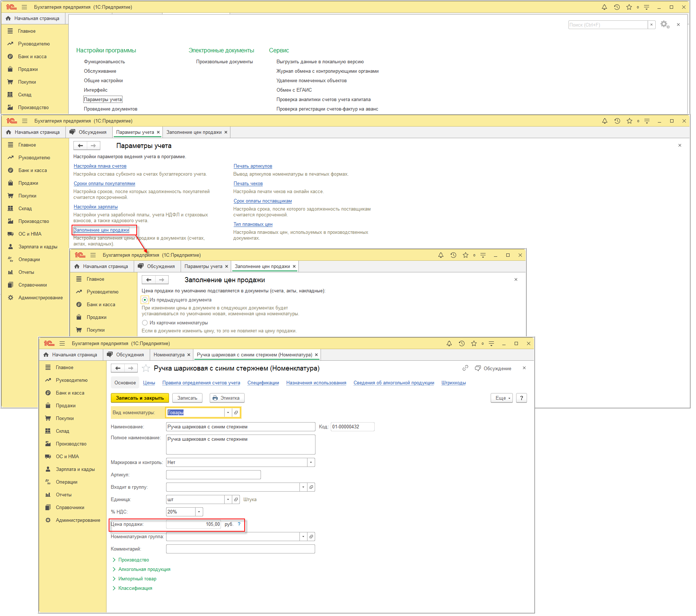Go back with arrow in nomenclature card

click(118, 368)
